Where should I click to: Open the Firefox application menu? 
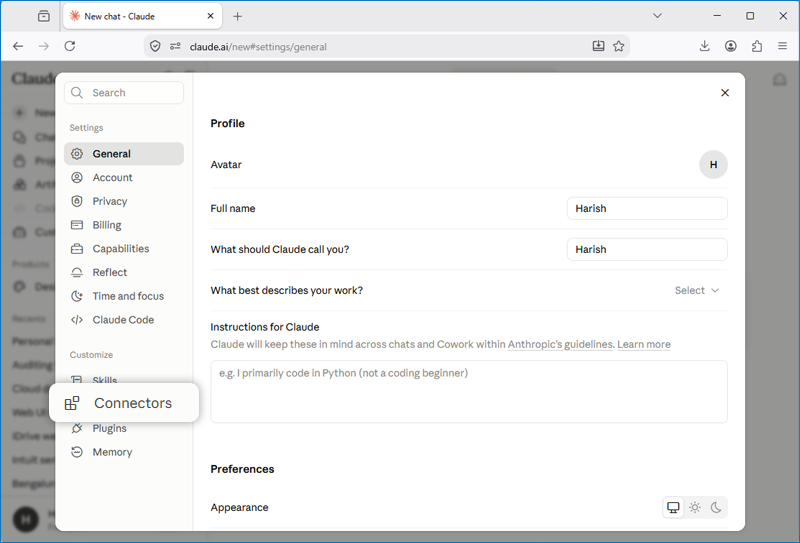(782, 46)
